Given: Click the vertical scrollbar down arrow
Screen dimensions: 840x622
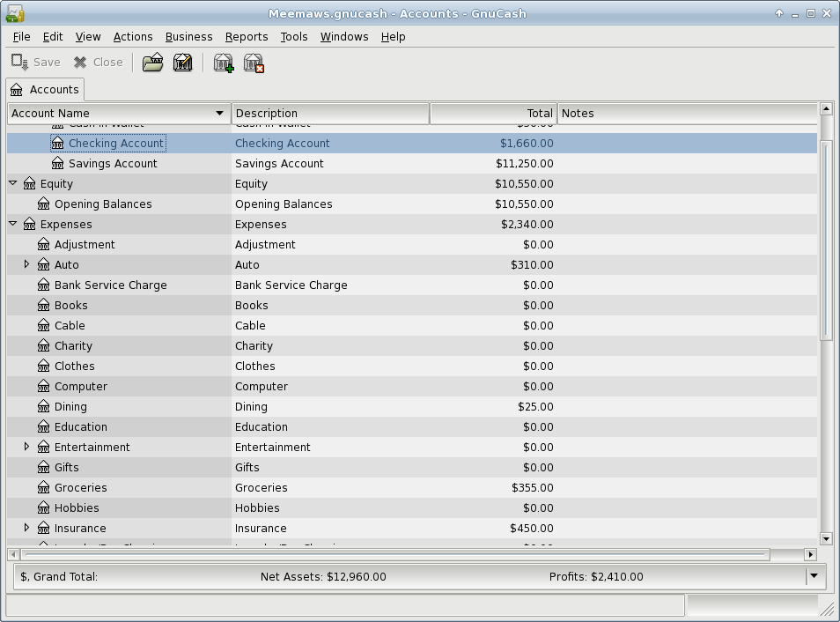Looking at the screenshot, I should 826,539.
